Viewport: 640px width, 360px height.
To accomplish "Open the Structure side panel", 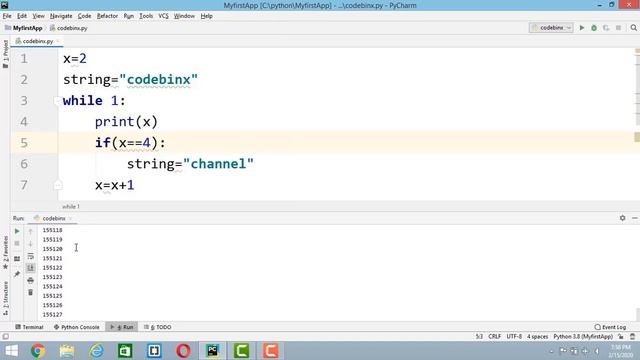I will (x=5, y=298).
